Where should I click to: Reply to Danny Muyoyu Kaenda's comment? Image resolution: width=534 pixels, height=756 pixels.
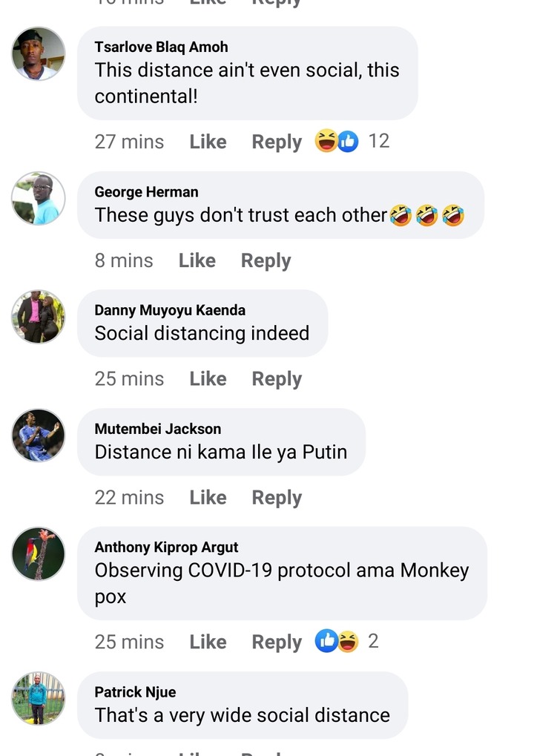click(277, 379)
